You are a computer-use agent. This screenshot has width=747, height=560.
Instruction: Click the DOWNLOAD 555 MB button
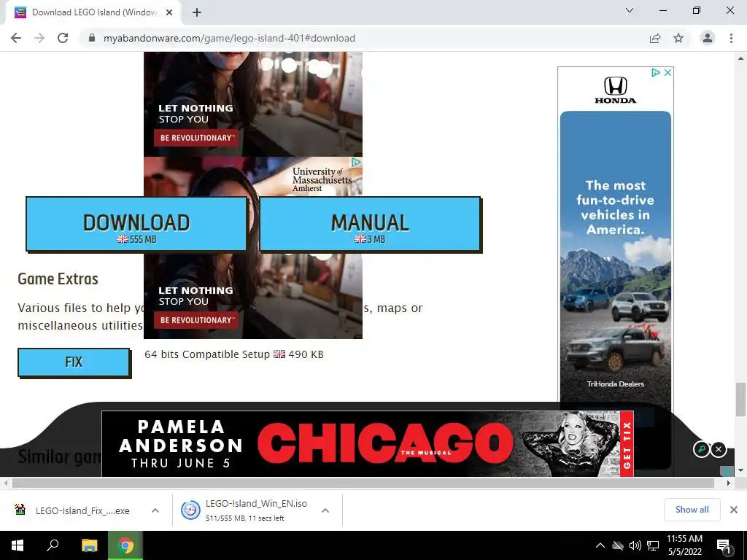tap(136, 224)
